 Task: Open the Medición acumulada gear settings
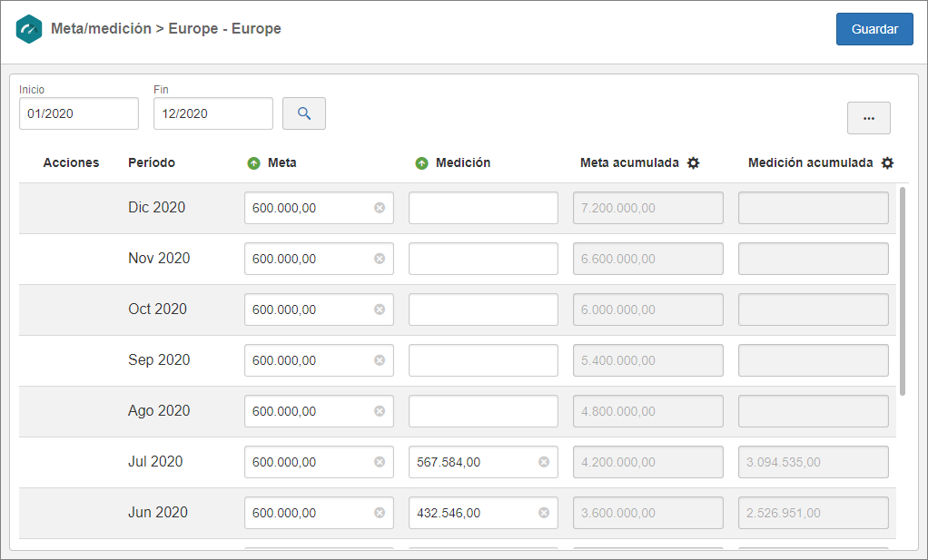click(887, 163)
